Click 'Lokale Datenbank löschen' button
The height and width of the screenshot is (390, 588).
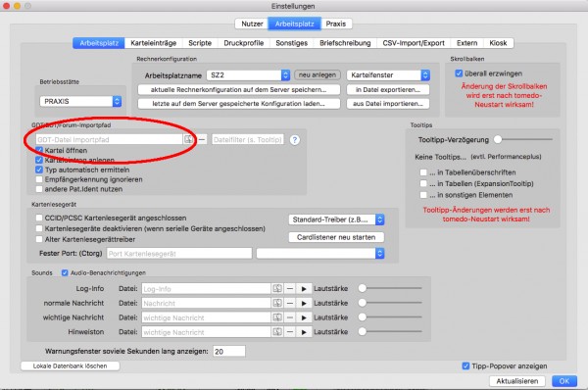click(71, 366)
